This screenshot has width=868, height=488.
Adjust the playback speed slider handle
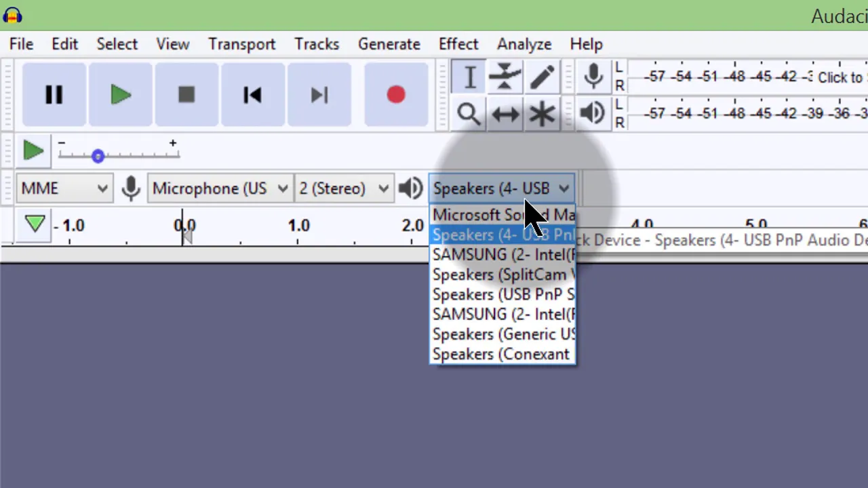pos(98,156)
